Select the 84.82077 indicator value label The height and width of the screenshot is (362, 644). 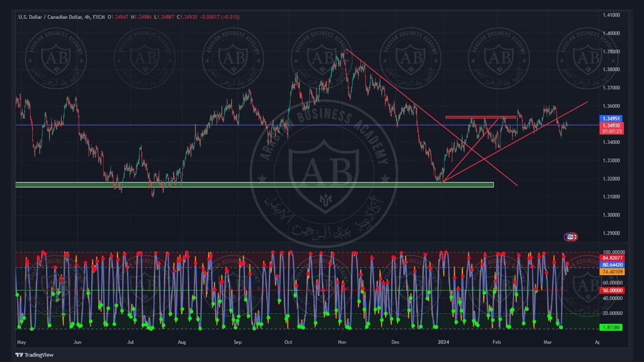[x=612, y=258]
